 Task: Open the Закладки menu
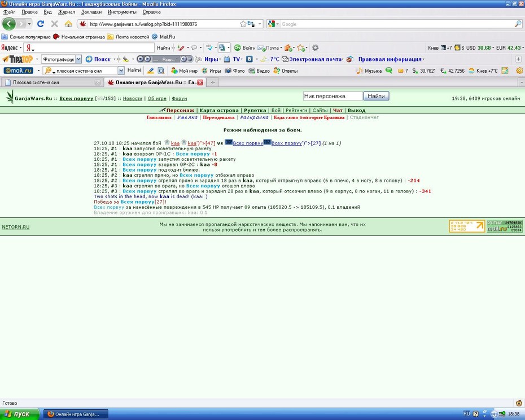[91, 12]
